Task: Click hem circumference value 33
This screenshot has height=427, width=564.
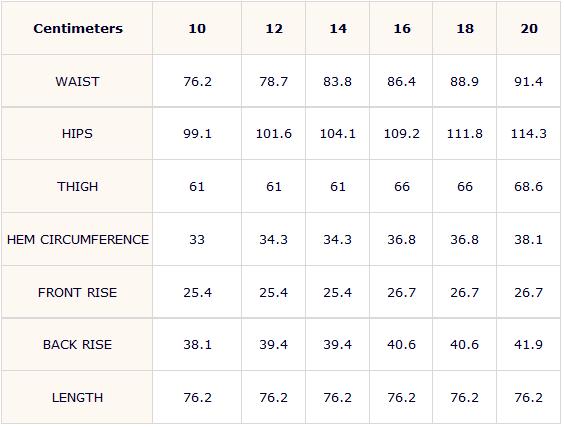Action: click(197, 240)
